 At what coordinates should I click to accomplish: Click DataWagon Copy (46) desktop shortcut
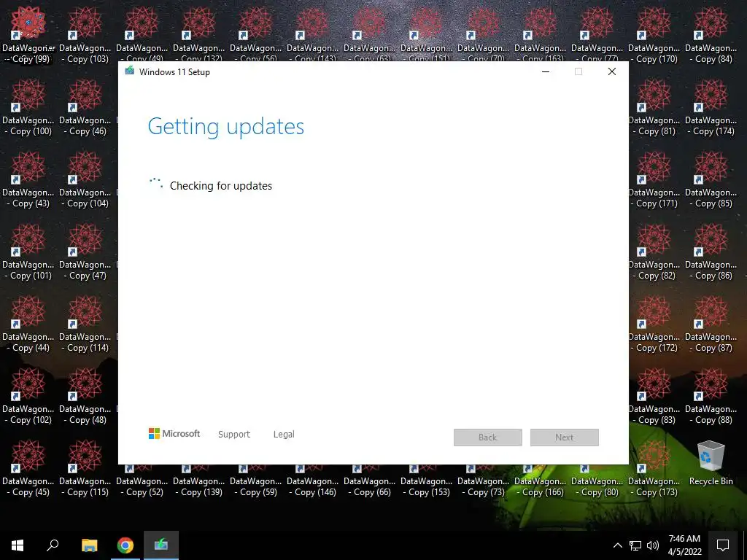click(x=85, y=108)
